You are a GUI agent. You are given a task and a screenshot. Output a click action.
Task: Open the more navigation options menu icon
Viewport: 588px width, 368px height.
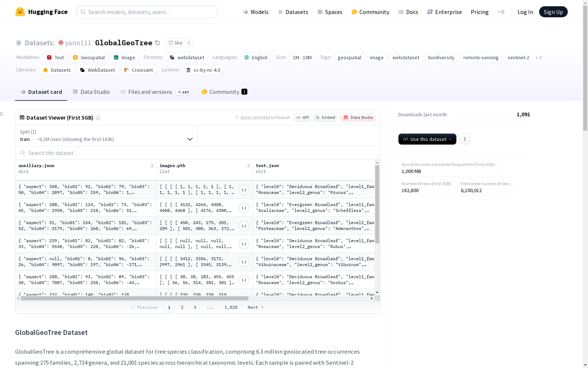501,12
